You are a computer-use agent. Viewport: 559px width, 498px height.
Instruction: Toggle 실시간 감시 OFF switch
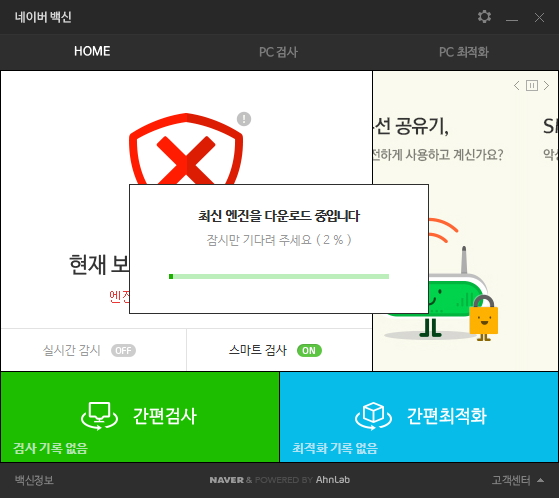tap(123, 350)
